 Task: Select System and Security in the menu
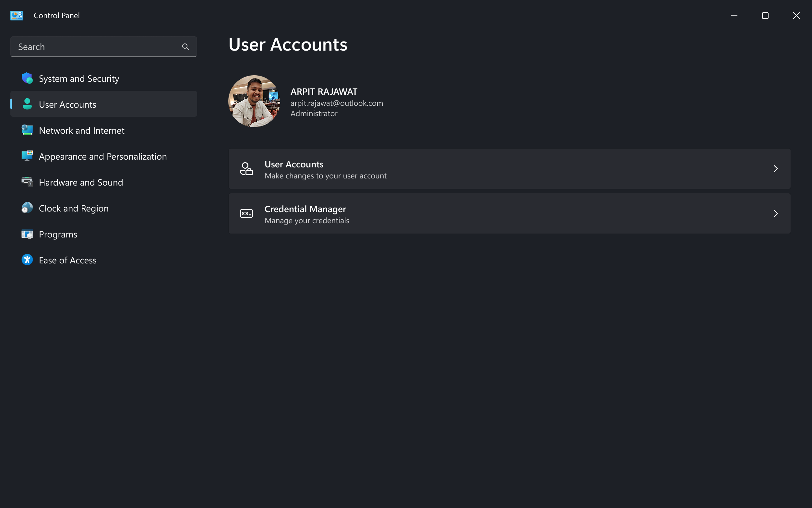point(78,78)
